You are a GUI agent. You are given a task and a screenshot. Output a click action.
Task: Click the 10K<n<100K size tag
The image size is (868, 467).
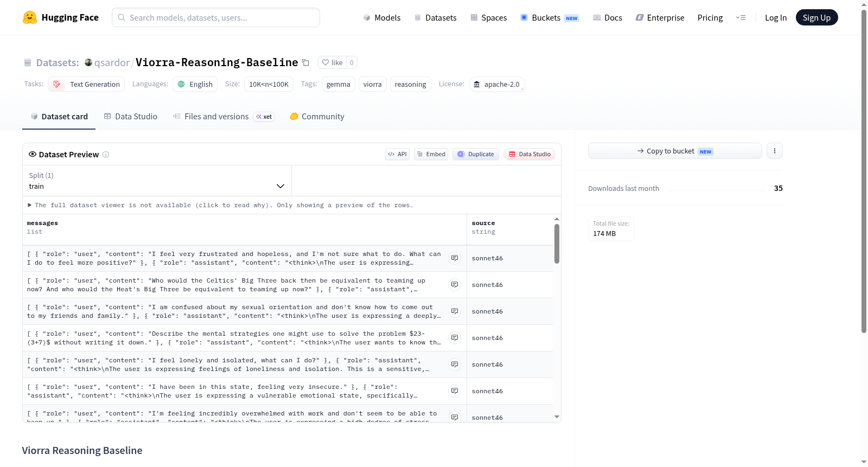(x=269, y=84)
